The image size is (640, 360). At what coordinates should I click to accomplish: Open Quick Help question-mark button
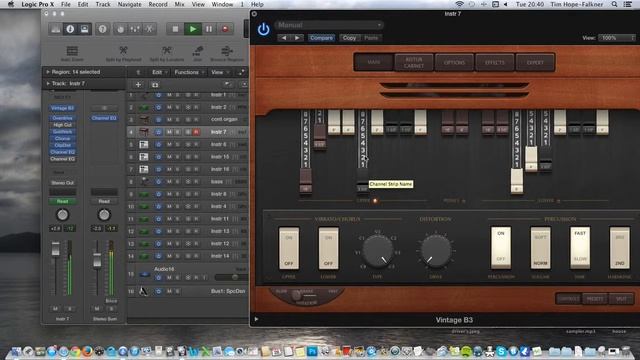pos(102,29)
